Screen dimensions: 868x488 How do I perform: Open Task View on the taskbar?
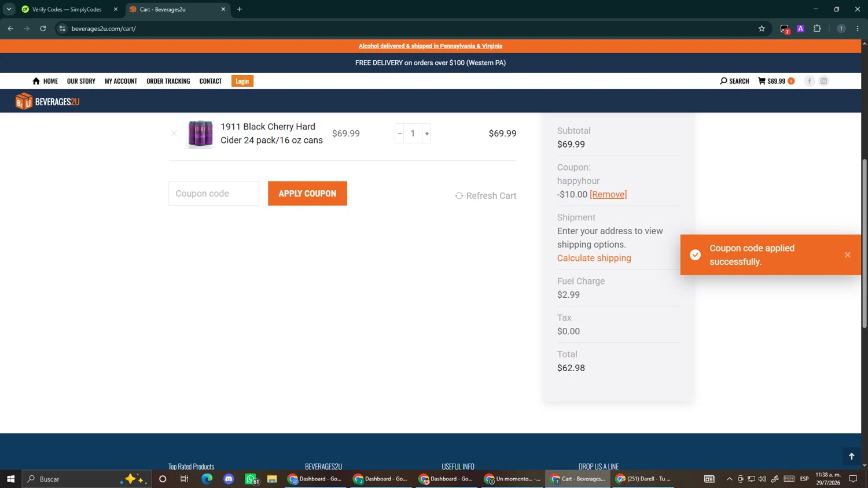tap(185, 479)
